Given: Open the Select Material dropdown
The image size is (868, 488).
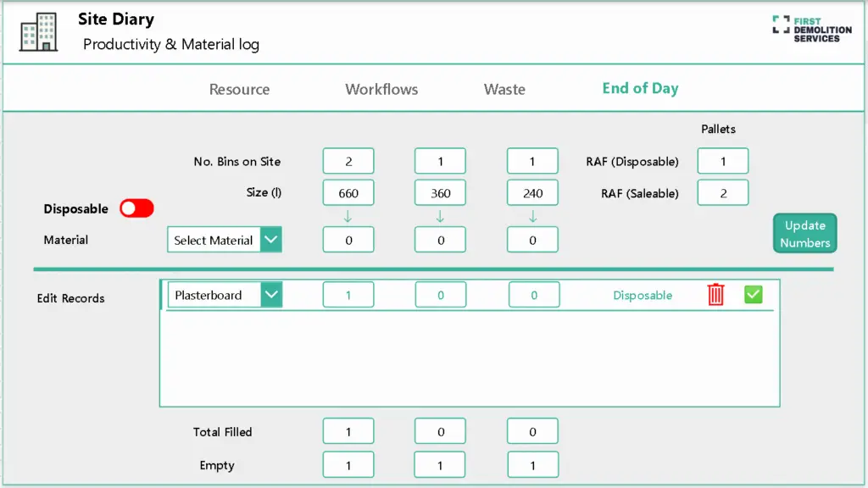Looking at the screenshot, I should pos(270,240).
